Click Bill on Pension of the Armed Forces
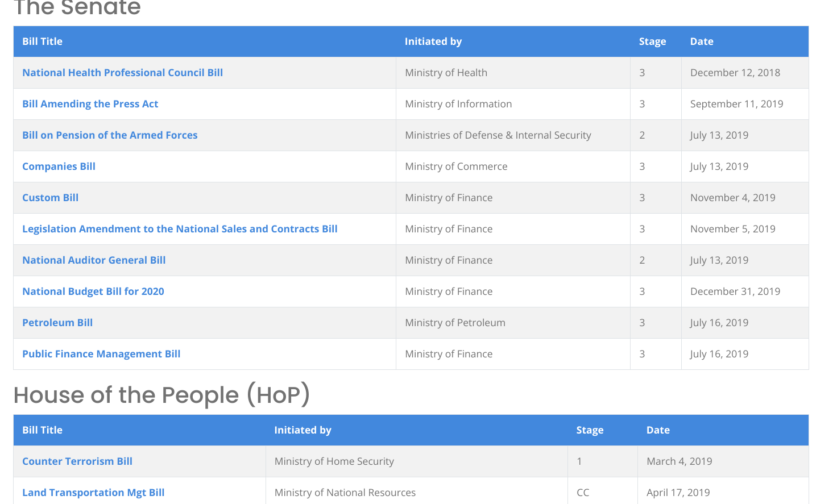The width and height of the screenshot is (837, 504). pos(110,135)
